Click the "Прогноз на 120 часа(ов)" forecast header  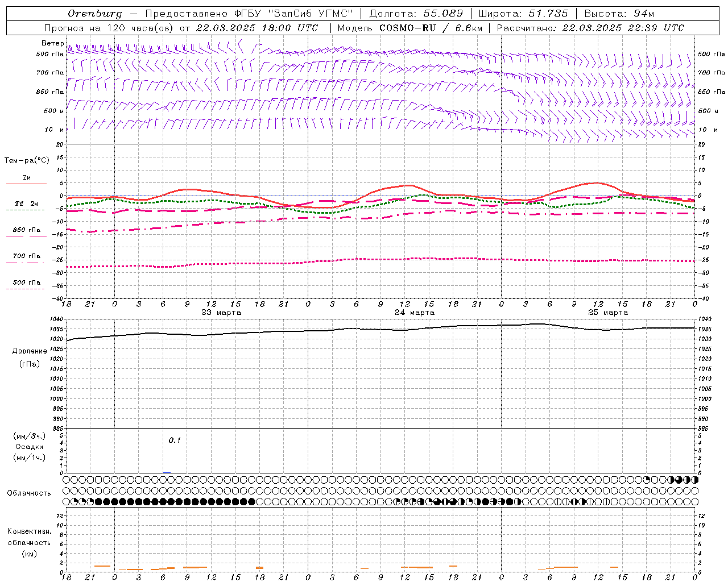tap(109, 28)
